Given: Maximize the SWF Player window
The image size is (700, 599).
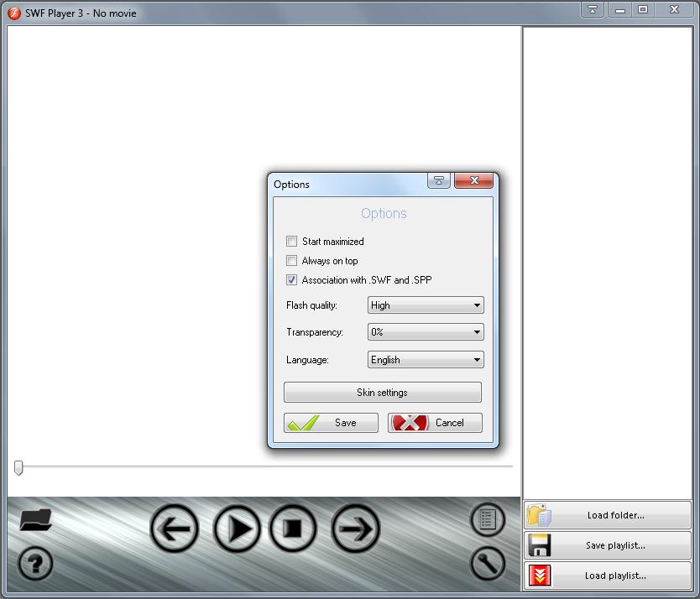Looking at the screenshot, I should click(x=643, y=9).
